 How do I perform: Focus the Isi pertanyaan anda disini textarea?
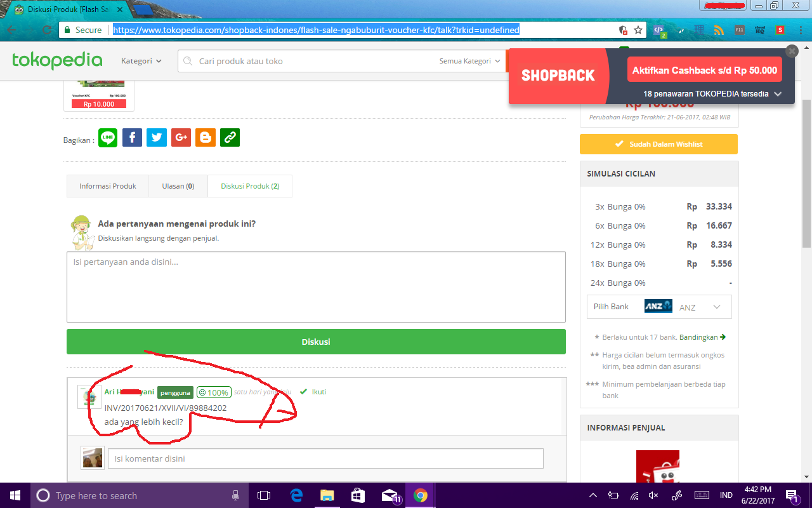316,287
